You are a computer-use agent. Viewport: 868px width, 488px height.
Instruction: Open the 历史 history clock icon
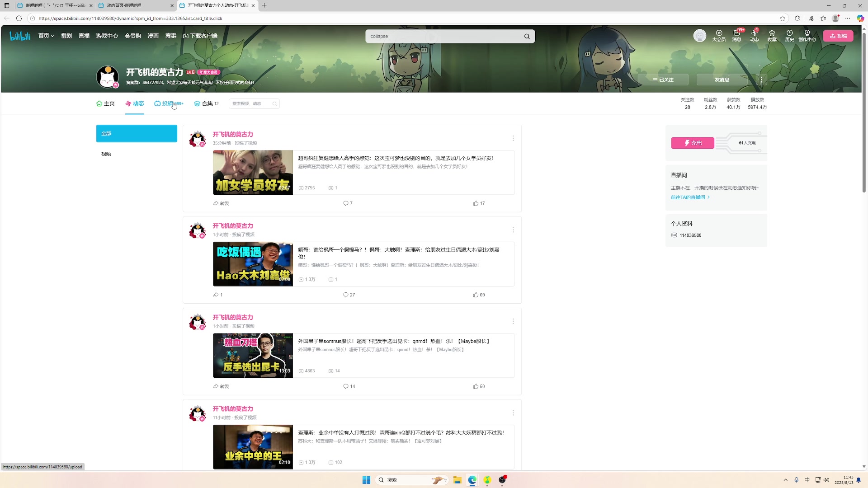click(x=789, y=36)
